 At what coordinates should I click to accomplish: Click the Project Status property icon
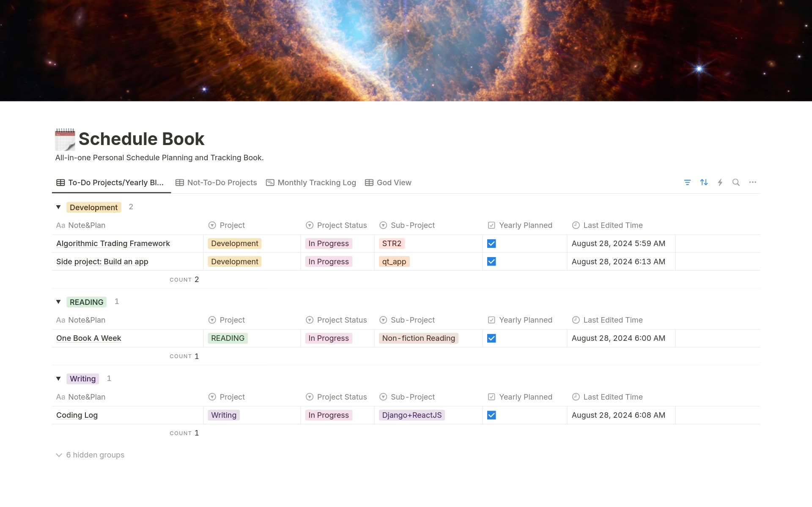click(x=310, y=225)
